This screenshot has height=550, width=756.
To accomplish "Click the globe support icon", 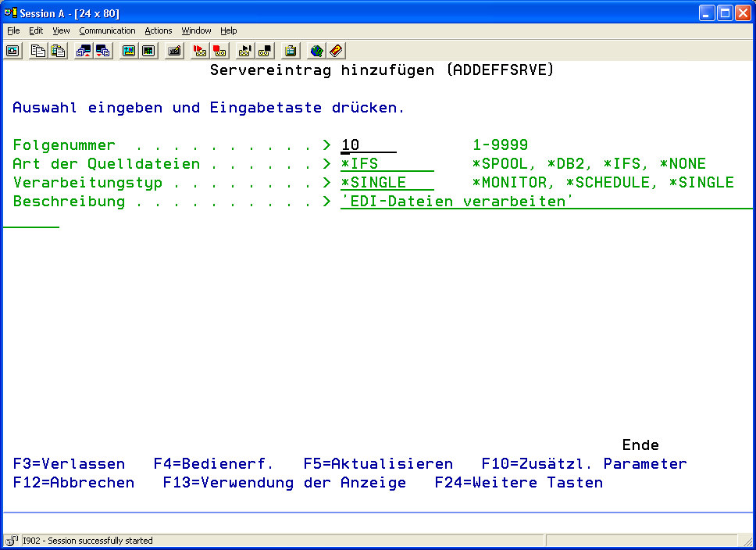I will (316, 51).
